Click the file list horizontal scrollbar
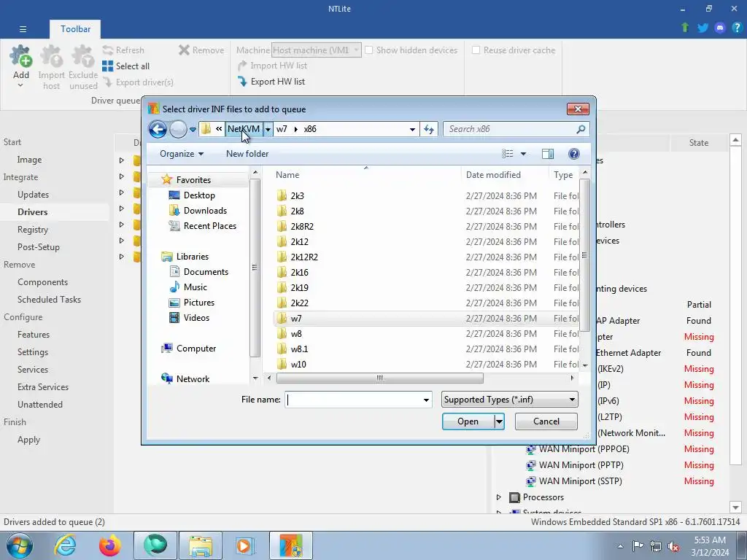 379,378
